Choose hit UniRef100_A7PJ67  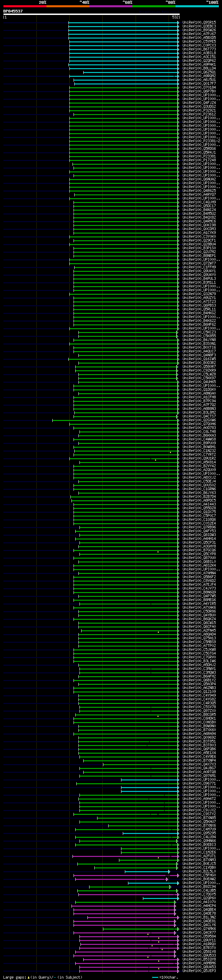pos(199,34)
